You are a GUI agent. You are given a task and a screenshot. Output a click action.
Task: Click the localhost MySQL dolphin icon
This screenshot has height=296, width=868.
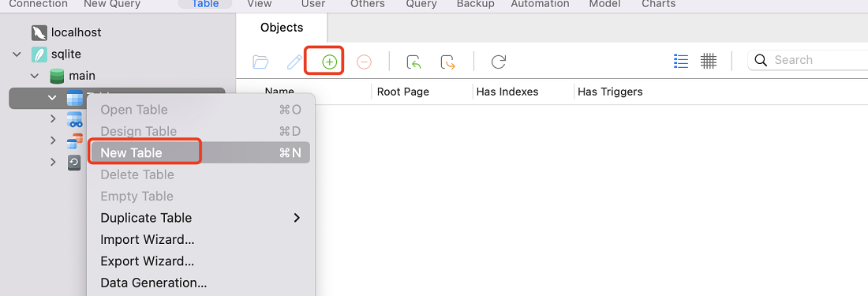point(39,32)
